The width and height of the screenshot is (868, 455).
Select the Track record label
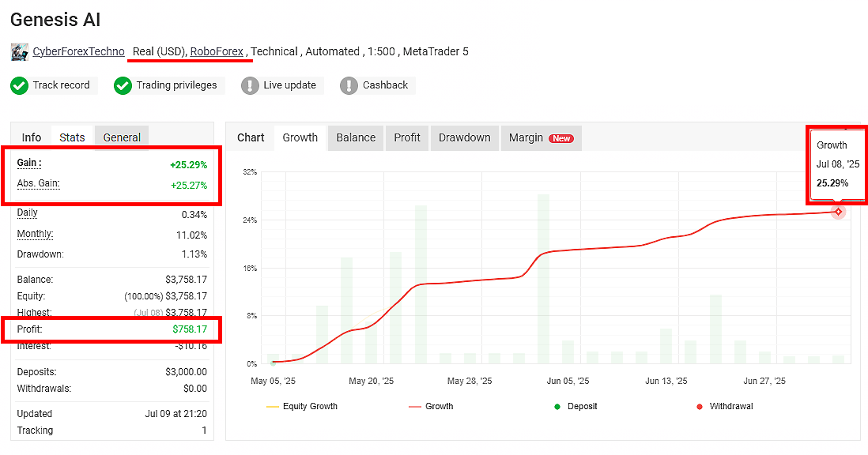click(61, 85)
